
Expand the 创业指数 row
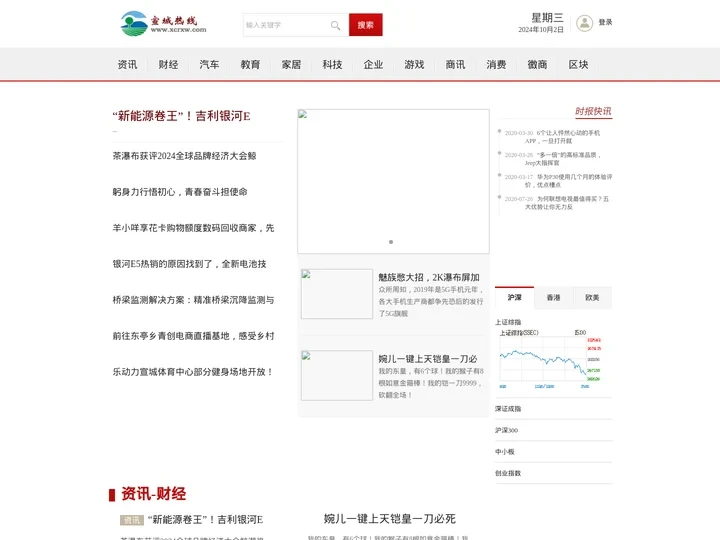click(x=553, y=473)
